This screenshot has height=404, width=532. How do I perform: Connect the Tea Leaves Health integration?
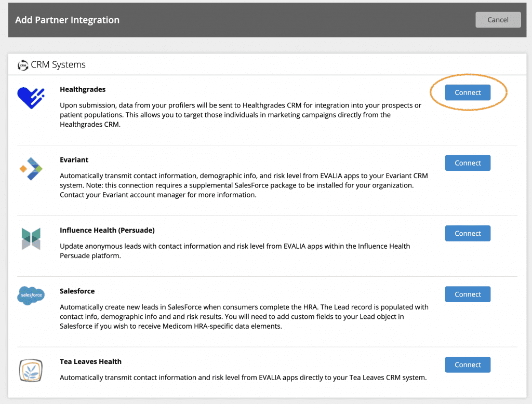tap(468, 365)
